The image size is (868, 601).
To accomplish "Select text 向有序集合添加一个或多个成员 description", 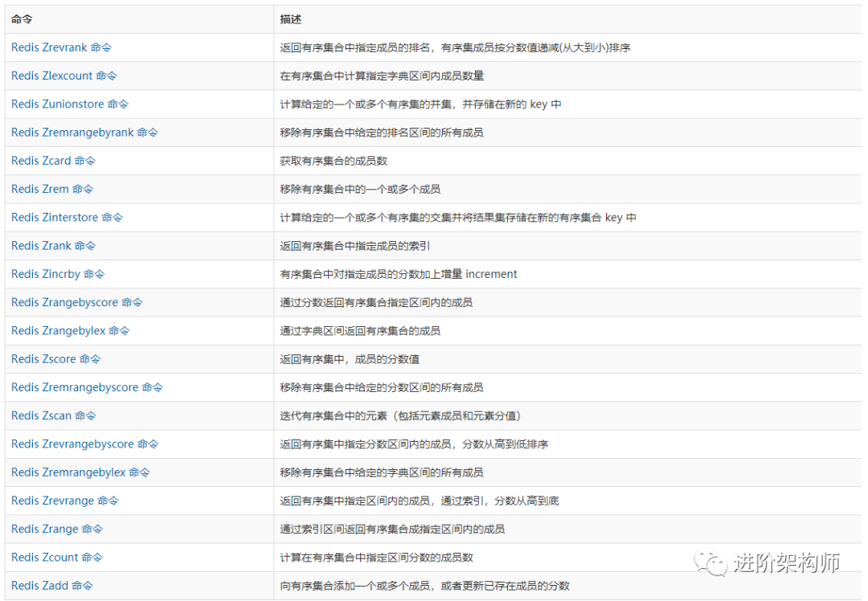I will [x=425, y=586].
